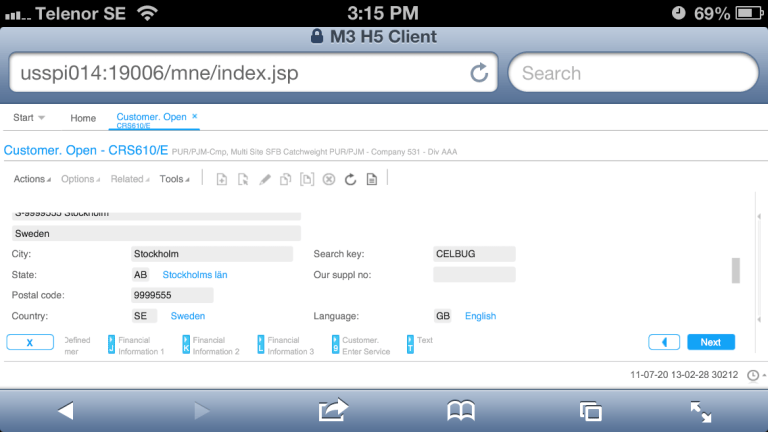Click the Stockholms län link

pyautogui.click(x=195, y=275)
